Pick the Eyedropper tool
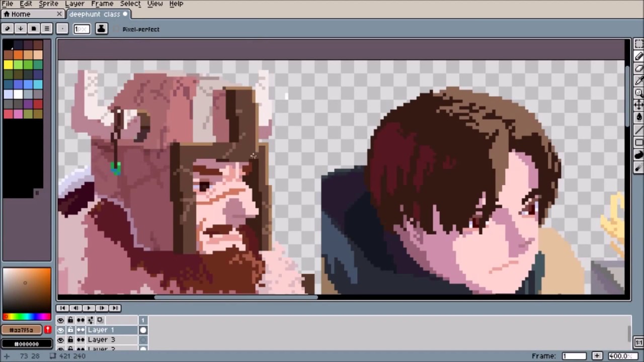Image resolution: width=644 pixels, height=362 pixels. click(x=638, y=80)
